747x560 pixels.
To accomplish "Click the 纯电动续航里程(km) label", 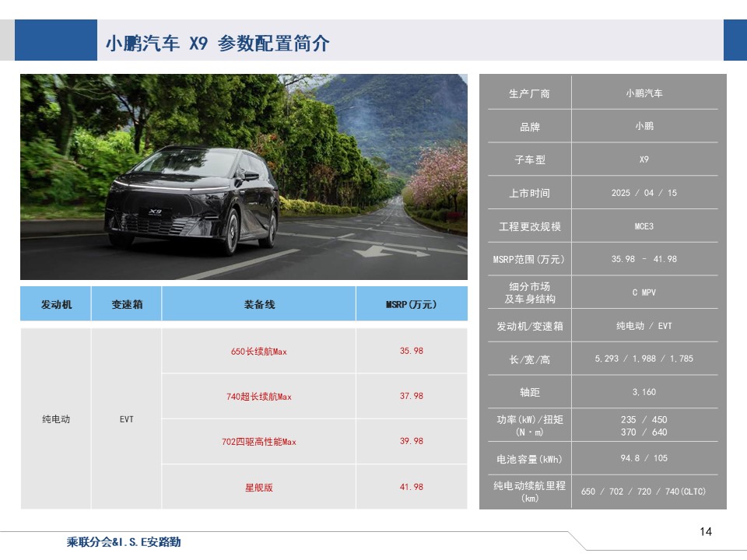I will [529, 492].
